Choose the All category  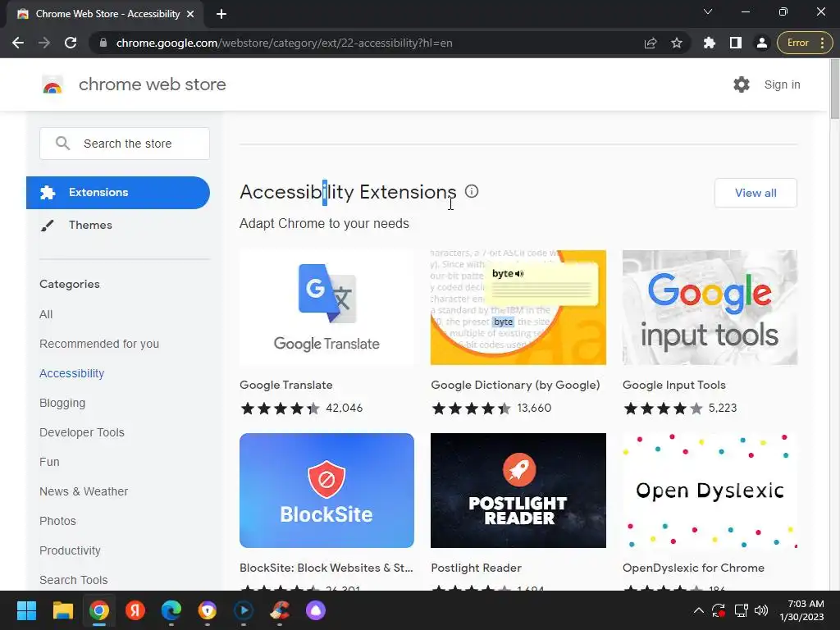(46, 314)
